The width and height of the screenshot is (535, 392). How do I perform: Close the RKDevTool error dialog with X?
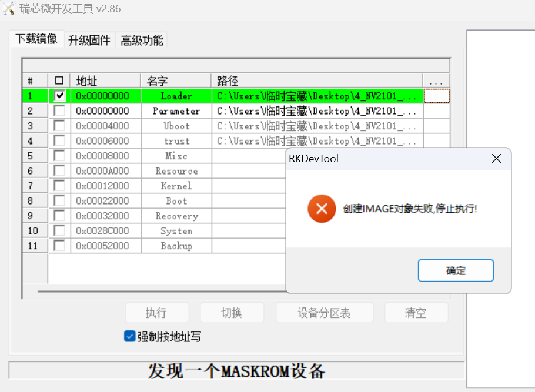[x=496, y=158]
